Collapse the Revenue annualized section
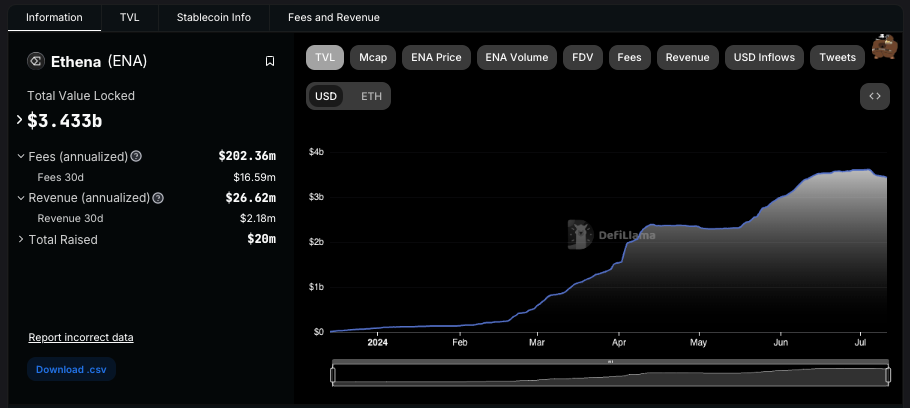Viewport: 910px width, 408px height. (21, 198)
